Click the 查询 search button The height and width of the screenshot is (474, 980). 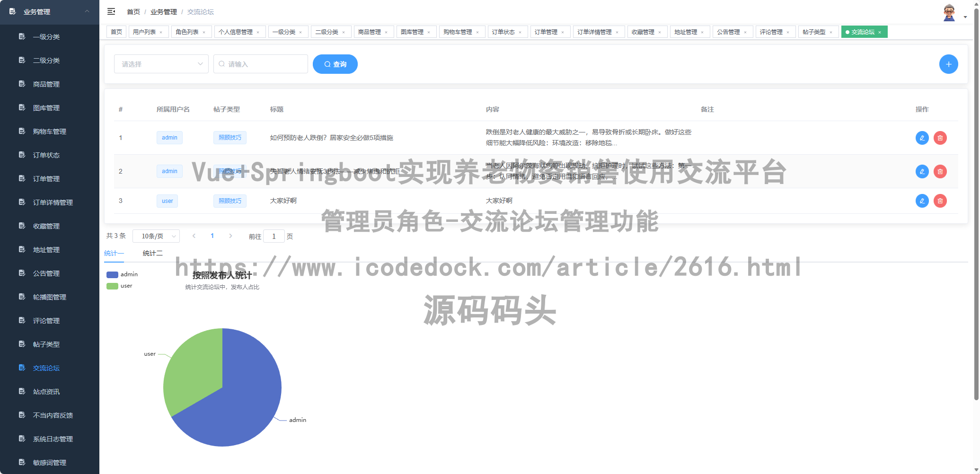335,64
